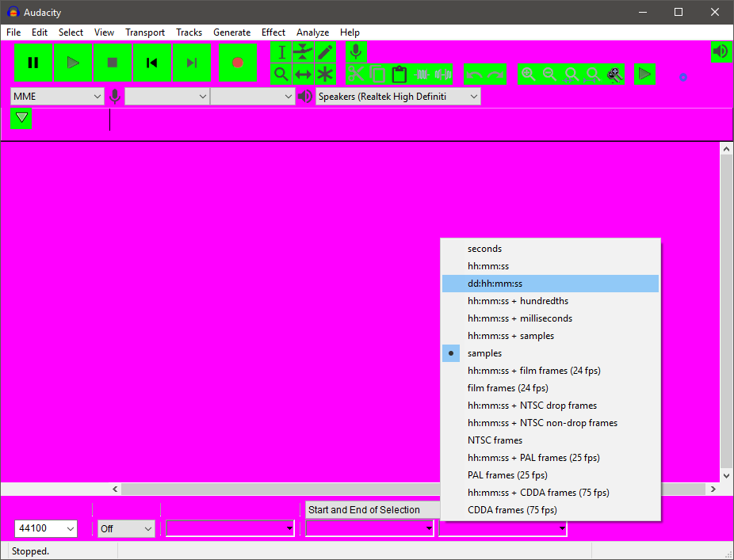734x560 pixels.
Task: Open the Tracks menu
Action: [189, 32]
